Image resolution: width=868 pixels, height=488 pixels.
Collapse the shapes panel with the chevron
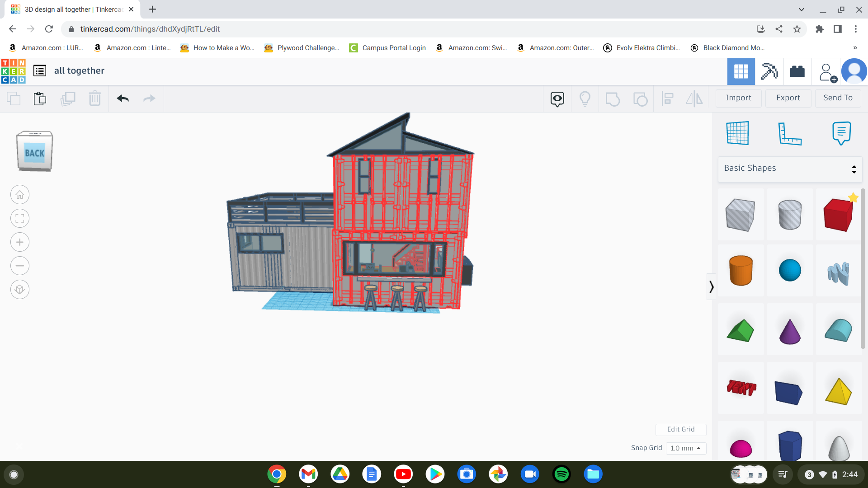(711, 286)
